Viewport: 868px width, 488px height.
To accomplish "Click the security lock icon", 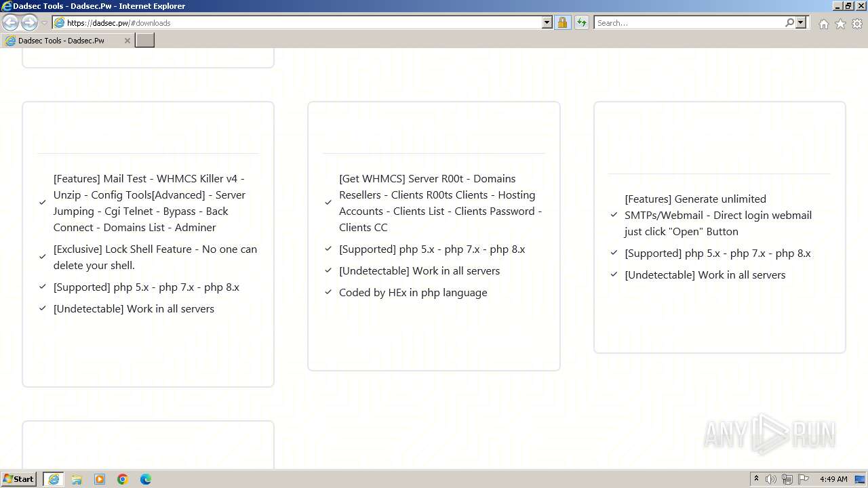I will 563,22.
